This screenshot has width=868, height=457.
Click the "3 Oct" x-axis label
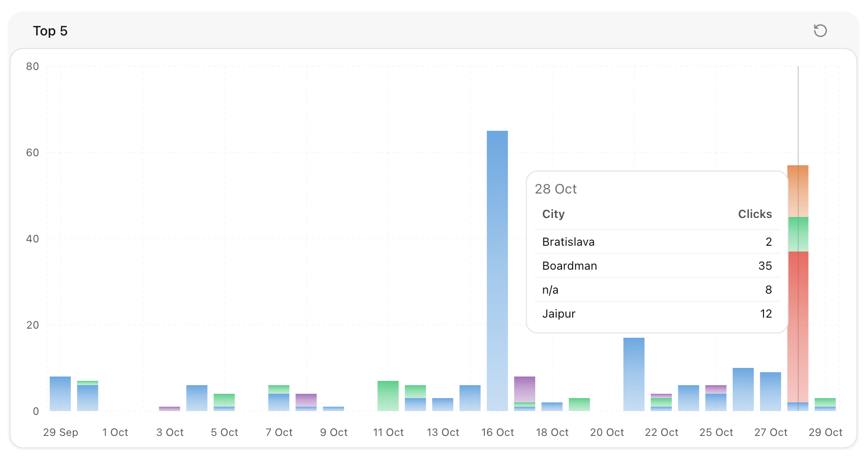tap(170, 433)
